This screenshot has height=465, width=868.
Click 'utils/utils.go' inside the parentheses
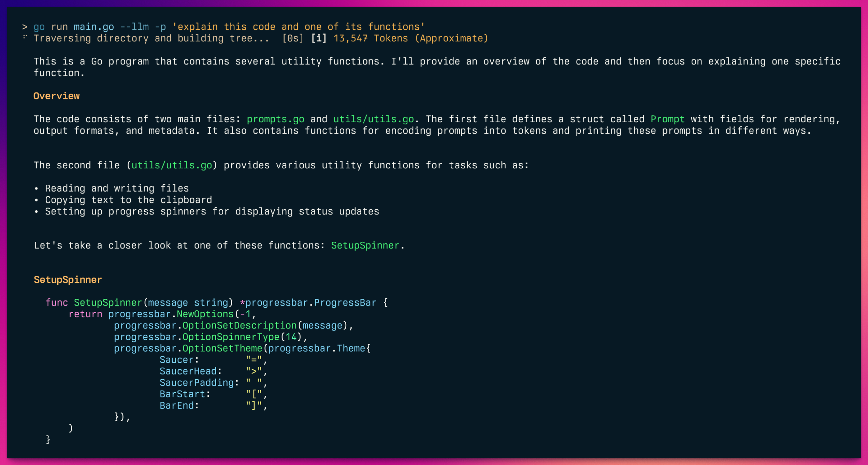[172, 165]
